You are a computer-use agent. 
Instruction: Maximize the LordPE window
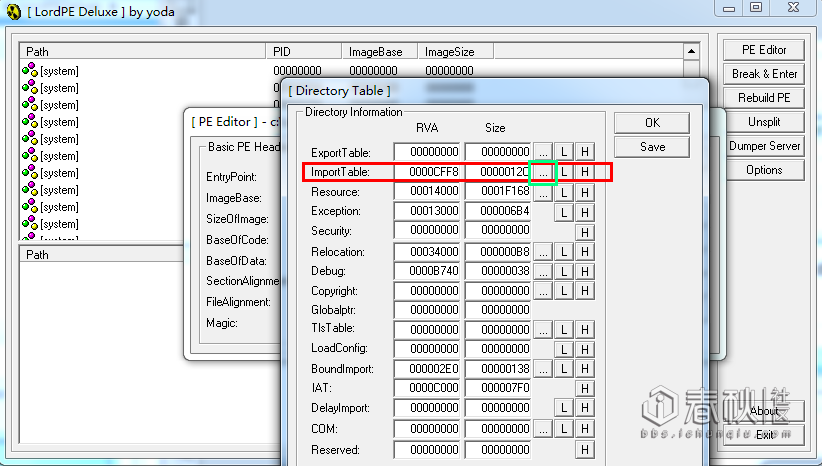click(x=756, y=7)
